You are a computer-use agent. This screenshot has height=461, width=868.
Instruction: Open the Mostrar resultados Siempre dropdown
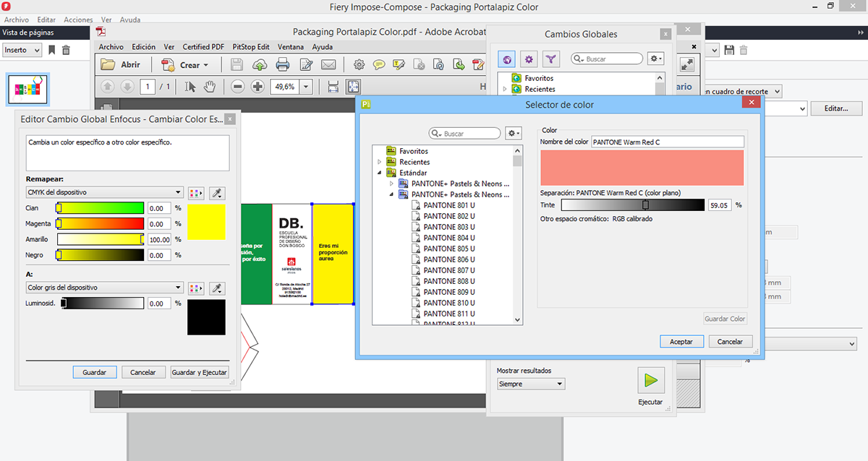point(530,384)
